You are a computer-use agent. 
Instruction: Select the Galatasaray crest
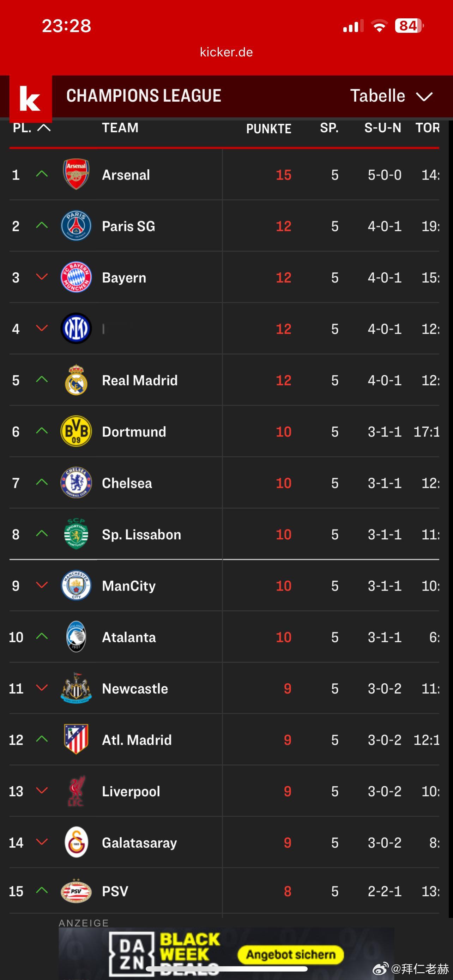point(76,842)
